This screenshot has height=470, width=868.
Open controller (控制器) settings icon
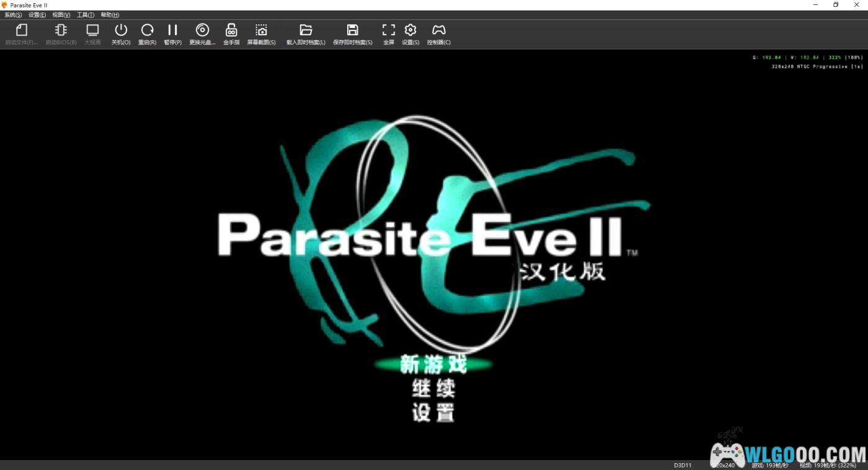438,30
